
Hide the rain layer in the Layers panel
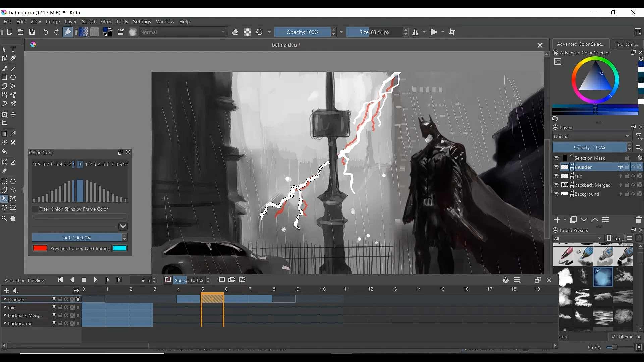(x=557, y=176)
